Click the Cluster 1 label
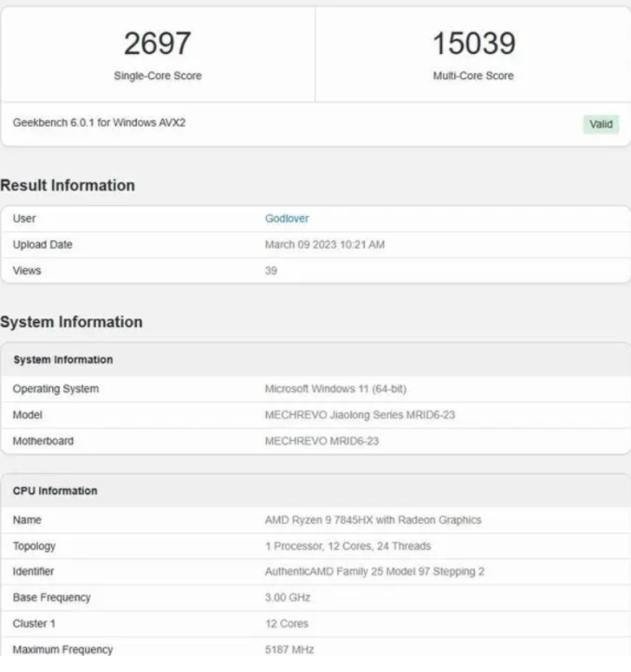This screenshot has height=672, width=631. point(34,624)
